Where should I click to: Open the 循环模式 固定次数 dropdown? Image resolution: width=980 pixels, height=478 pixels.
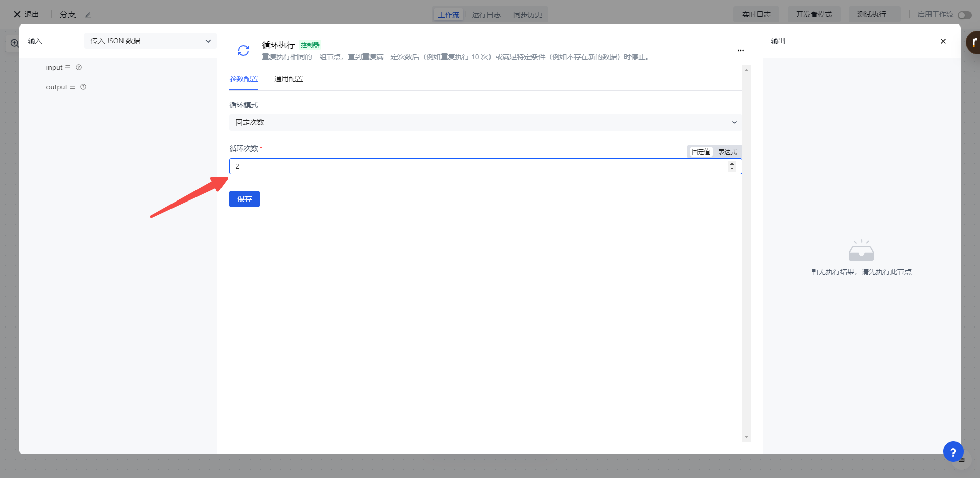tap(485, 122)
